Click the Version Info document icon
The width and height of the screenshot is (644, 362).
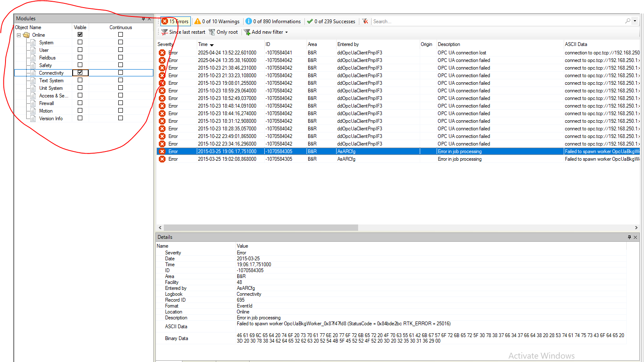click(x=33, y=119)
